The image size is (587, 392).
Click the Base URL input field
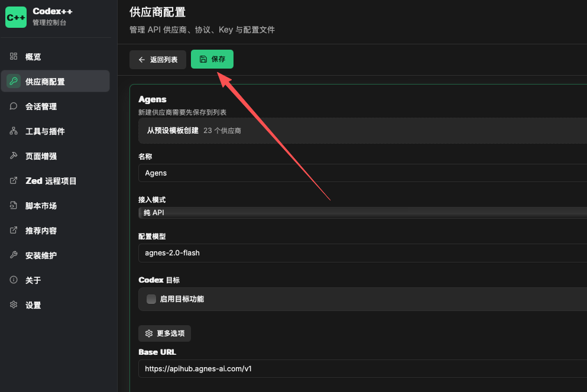pyautogui.click(x=363, y=369)
